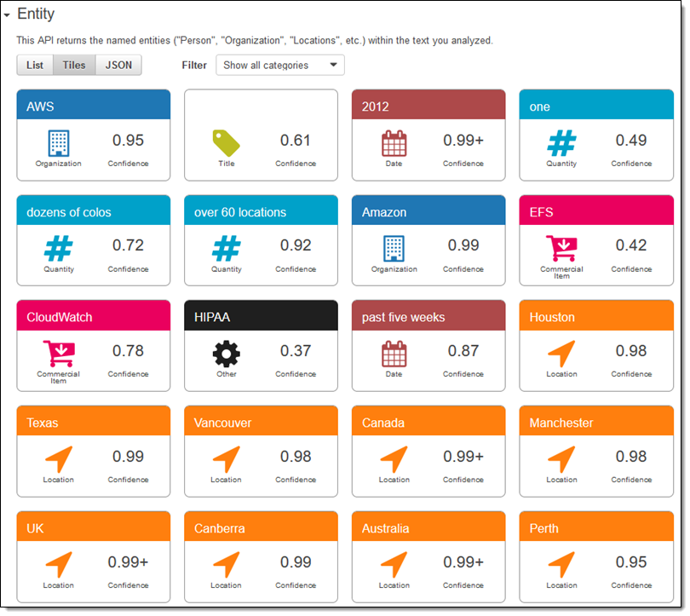Click the Filter label
The width and height of the screenshot is (690, 616).
tap(194, 65)
